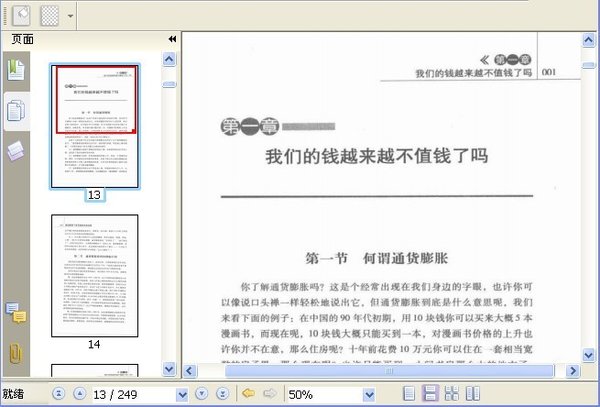The width and height of the screenshot is (600, 407).
Task: Click thumbnail panel scroll up arrow
Action: pos(170,59)
